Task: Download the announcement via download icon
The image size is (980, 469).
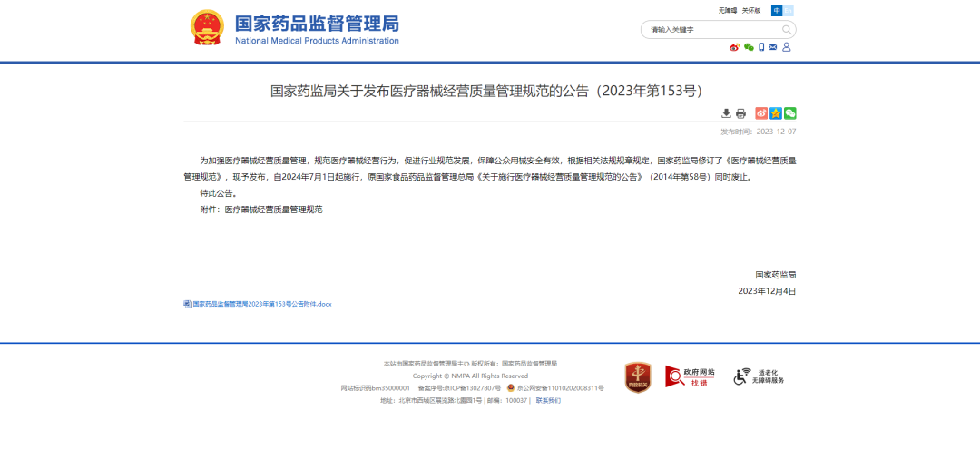Action: coord(726,113)
